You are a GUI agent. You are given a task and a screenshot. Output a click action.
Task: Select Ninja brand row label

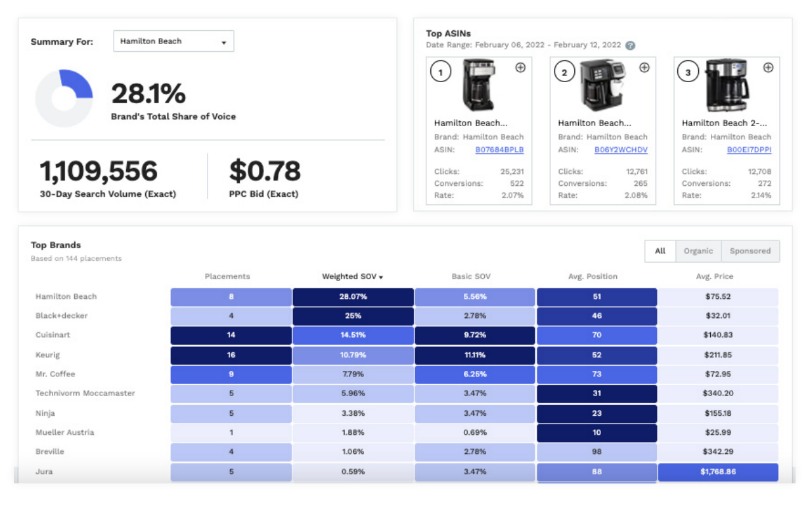45,413
